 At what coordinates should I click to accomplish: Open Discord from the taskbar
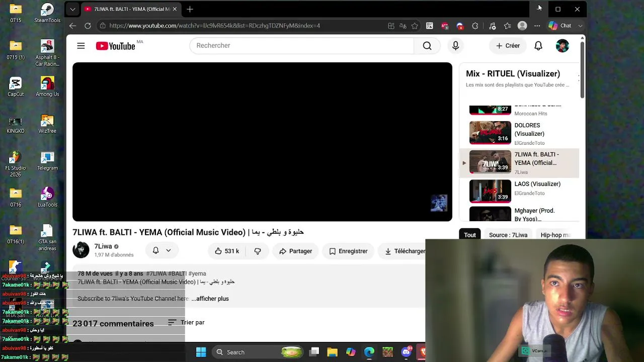coord(406,352)
